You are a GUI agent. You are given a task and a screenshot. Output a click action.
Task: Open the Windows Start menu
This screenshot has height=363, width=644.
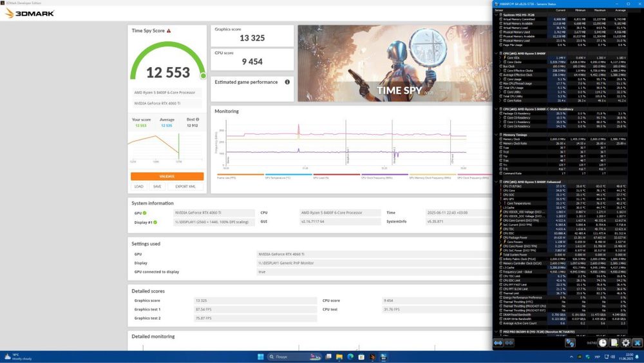pyautogui.click(x=260, y=357)
